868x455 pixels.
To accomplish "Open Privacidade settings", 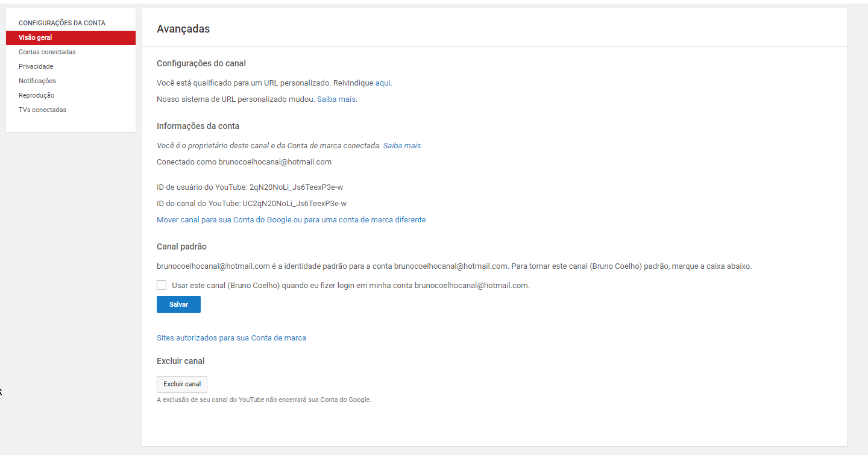I will (x=36, y=66).
